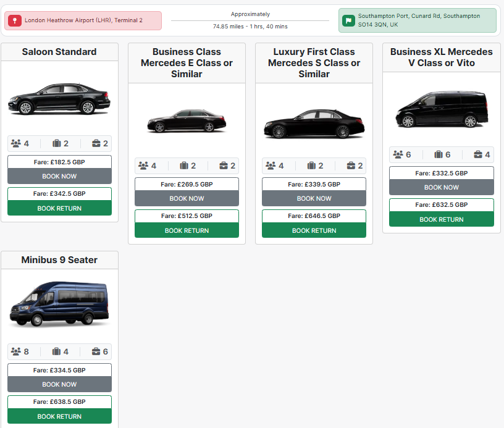Click the red pickup location pin icon
This screenshot has width=504, height=428.
(14, 20)
